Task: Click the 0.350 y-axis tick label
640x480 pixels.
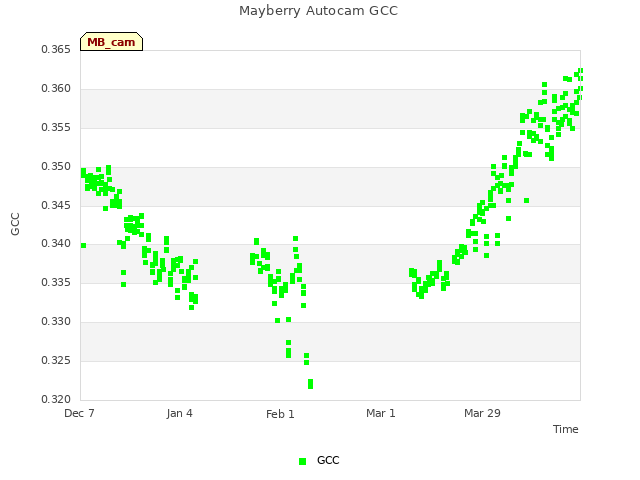Action: (x=56, y=167)
